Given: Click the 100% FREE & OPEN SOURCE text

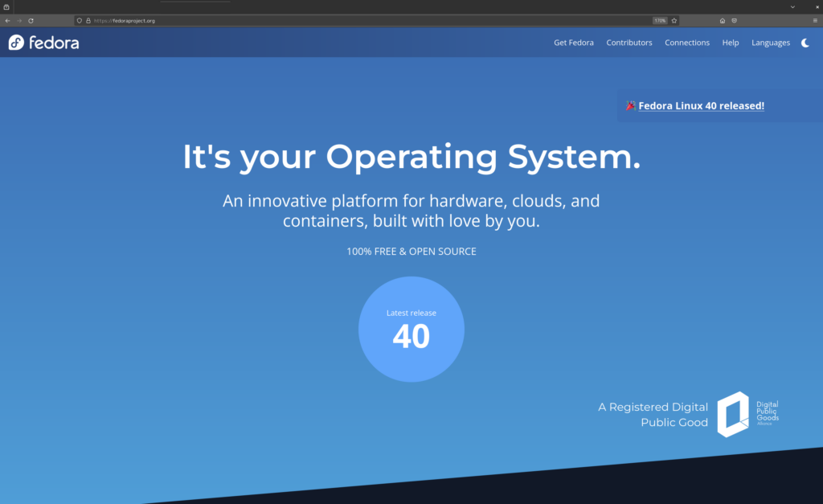Looking at the screenshot, I should coord(411,252).
